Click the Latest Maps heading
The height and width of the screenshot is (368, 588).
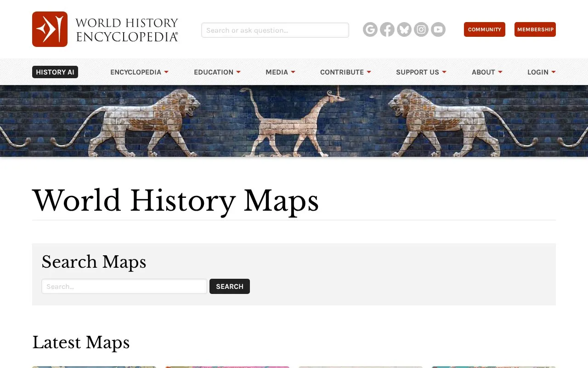pos(81,342)
